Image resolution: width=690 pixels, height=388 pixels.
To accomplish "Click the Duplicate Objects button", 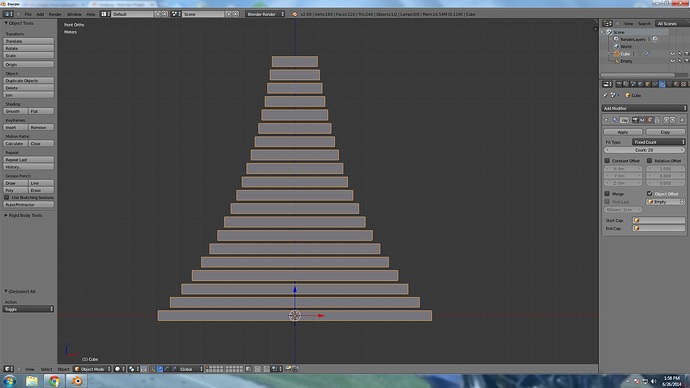I will click(x=29, y=81).
